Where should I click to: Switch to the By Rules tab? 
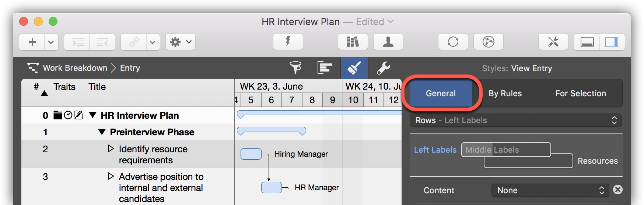tap(505, 93)
